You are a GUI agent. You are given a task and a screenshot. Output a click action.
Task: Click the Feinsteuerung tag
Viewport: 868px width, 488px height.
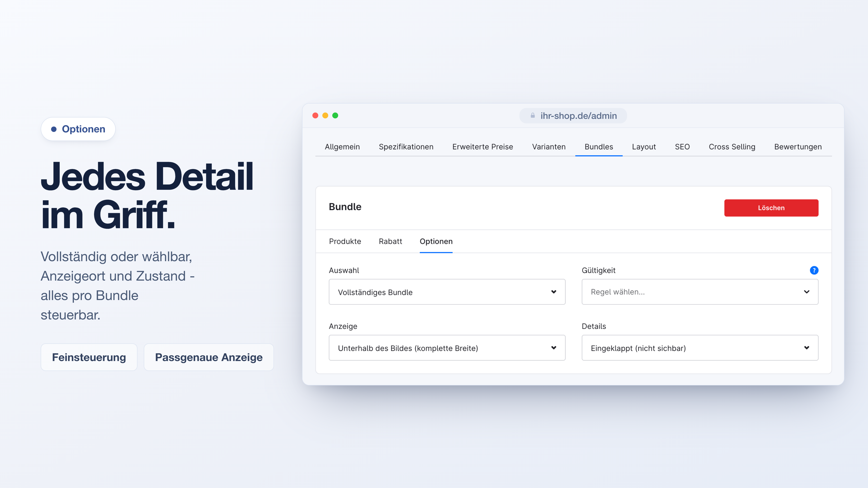[x=89, y=357]
